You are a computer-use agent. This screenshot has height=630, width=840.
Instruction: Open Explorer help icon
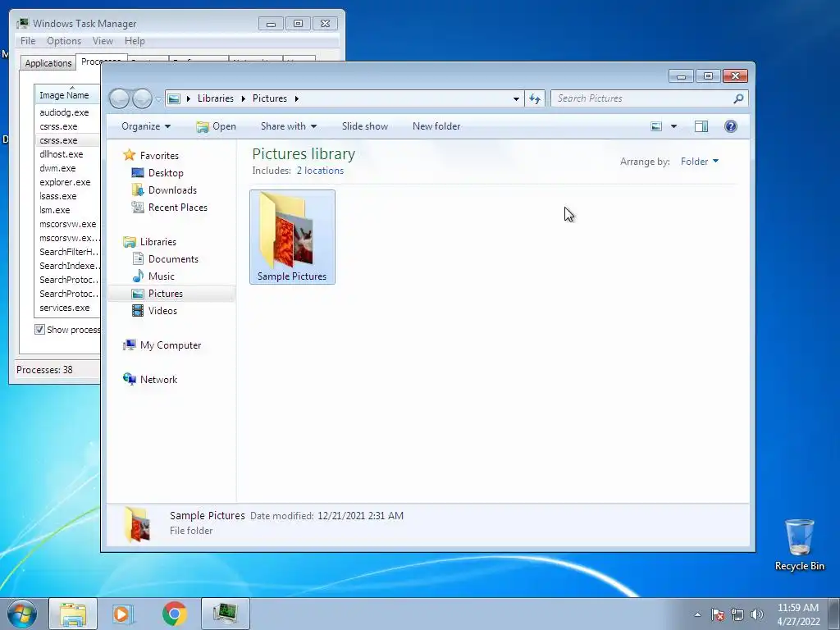click(x=731, y=126)
